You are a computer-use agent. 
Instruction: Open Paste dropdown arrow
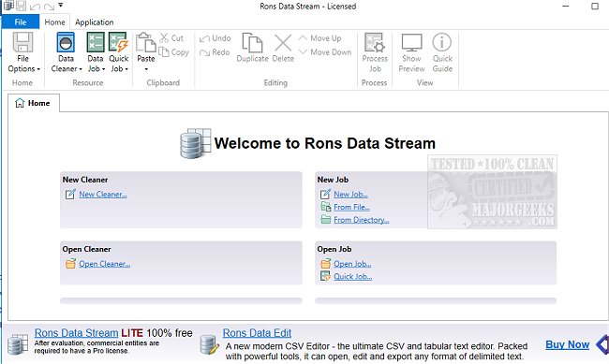coord(146,69)
